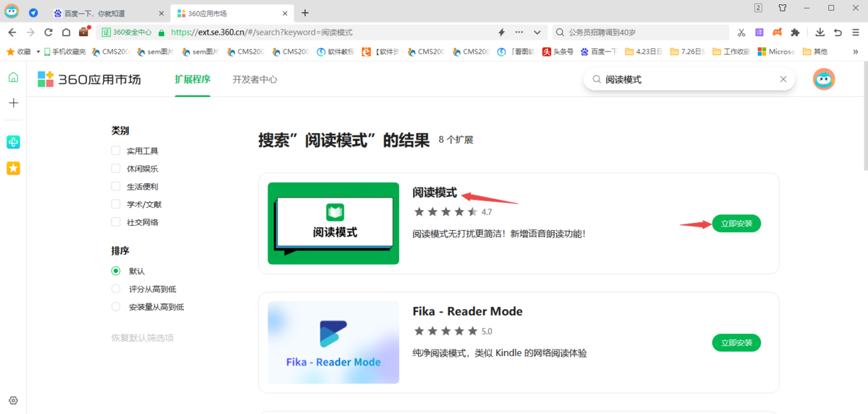Click the window count box showing 2

click(758, 8)
